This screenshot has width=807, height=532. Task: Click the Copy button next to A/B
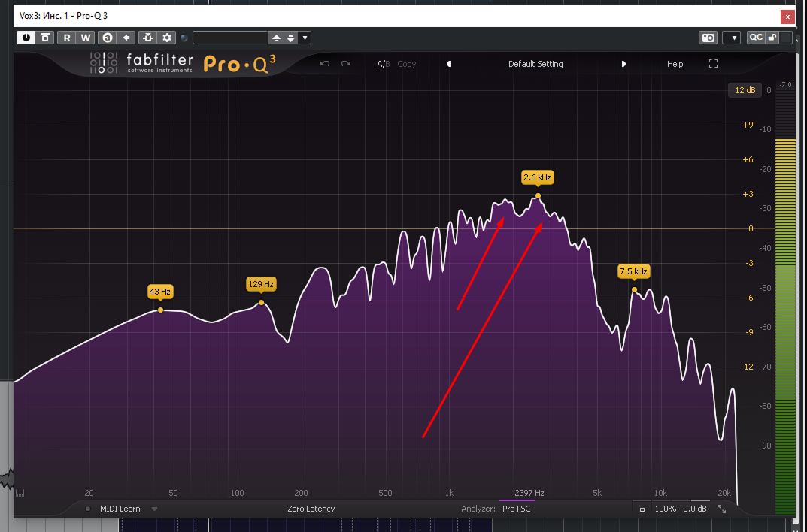point(406,65)
